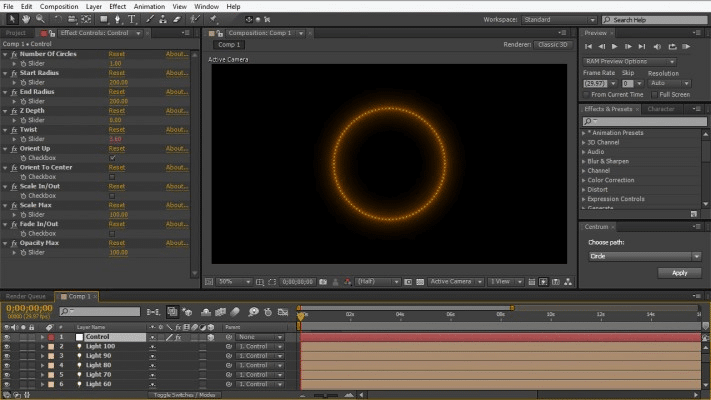Open the Workspace Standard dropdown
Viewport: 711px width, 400px height.
pos(558,19)
